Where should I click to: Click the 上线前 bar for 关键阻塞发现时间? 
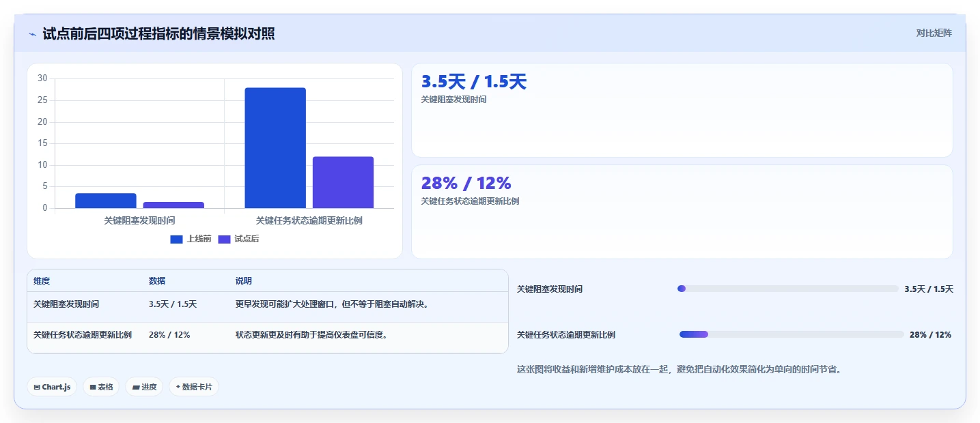coord(106,201)
